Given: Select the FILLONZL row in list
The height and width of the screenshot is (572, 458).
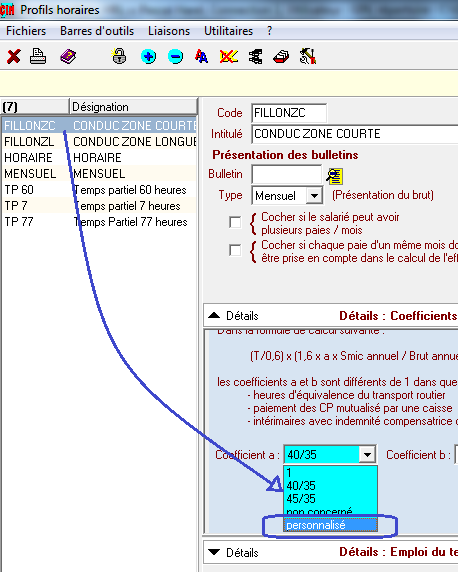Looking at the screenshot, I should 99,142.
